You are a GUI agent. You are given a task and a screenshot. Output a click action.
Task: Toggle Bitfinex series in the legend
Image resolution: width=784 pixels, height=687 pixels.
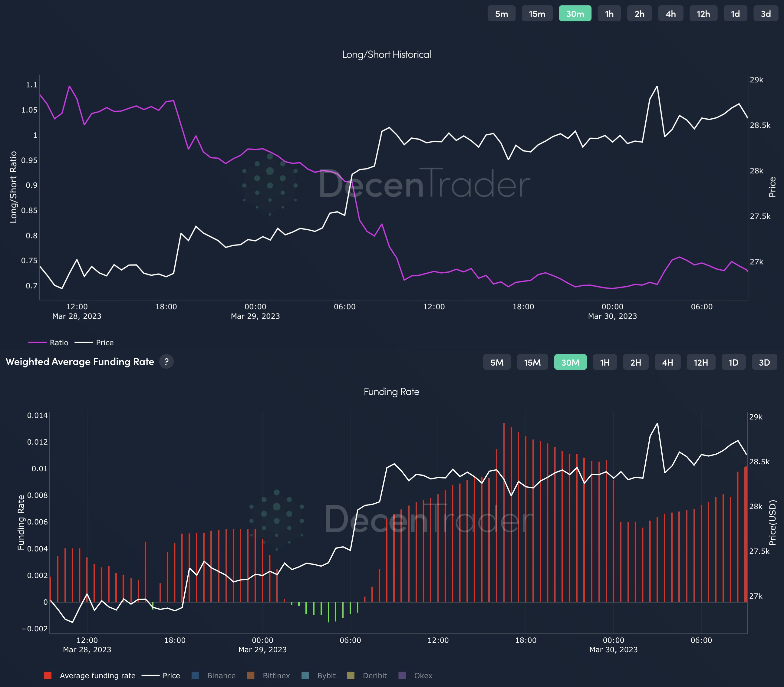click(x=268, y=675)
